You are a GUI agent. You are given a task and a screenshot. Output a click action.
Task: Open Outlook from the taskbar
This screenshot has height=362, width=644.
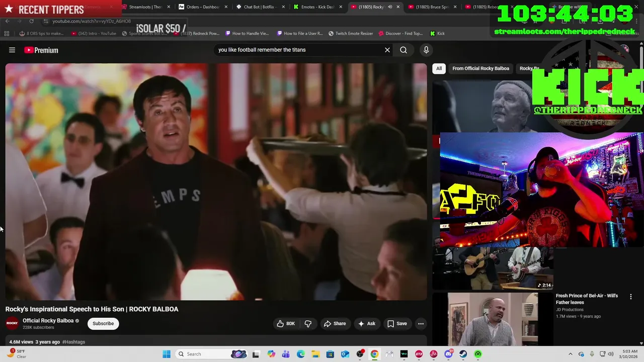pos(345,354)
